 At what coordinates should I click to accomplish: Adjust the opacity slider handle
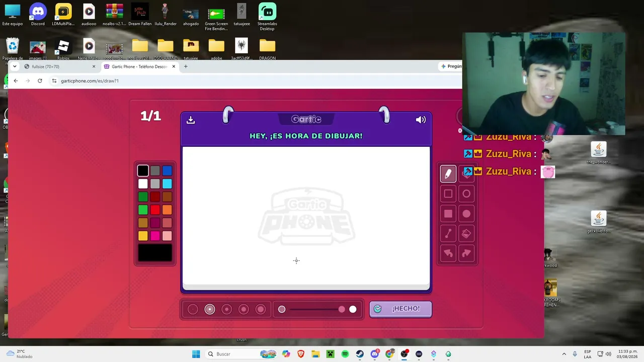[342, 309]
